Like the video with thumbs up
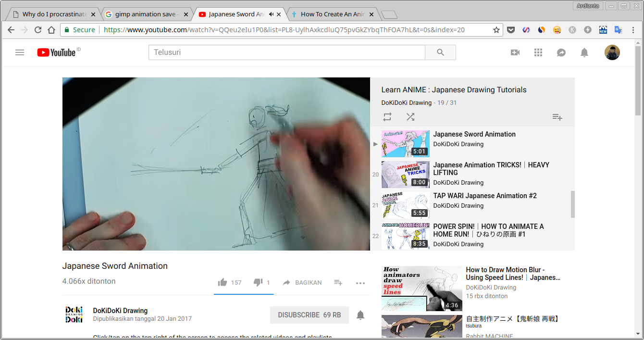The width and height of the screenshot is (644, 340). [222, 282]
